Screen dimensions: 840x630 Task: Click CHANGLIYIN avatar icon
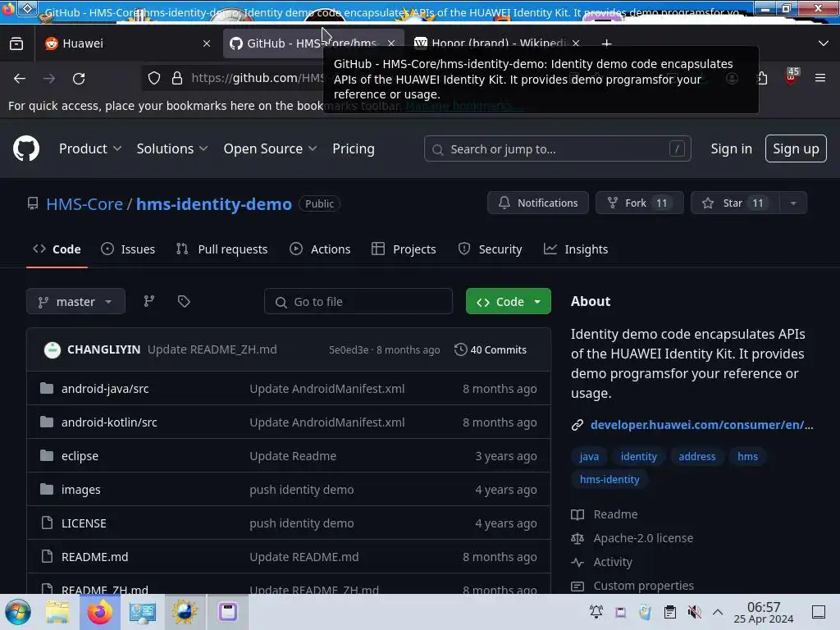[x=52, y=349]
